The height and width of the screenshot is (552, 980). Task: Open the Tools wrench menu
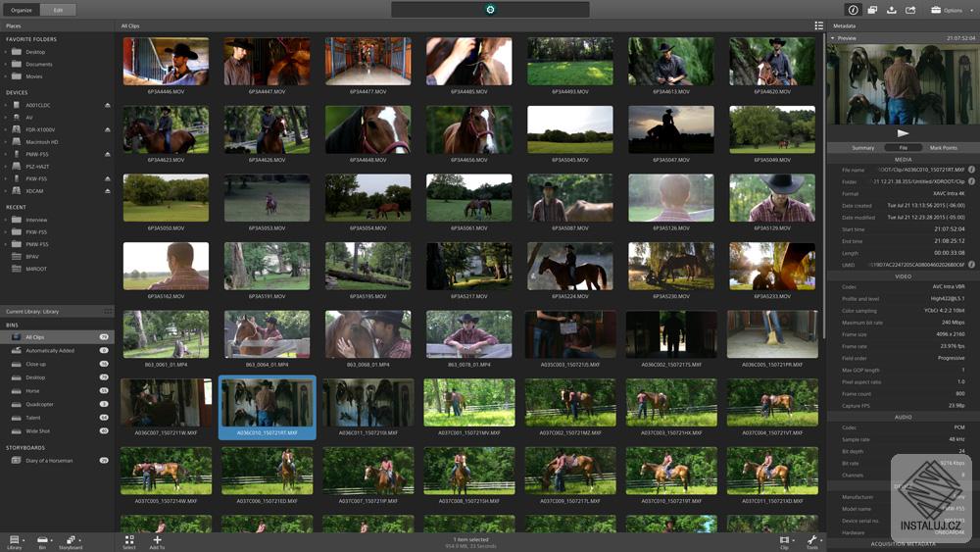[812, 542]
